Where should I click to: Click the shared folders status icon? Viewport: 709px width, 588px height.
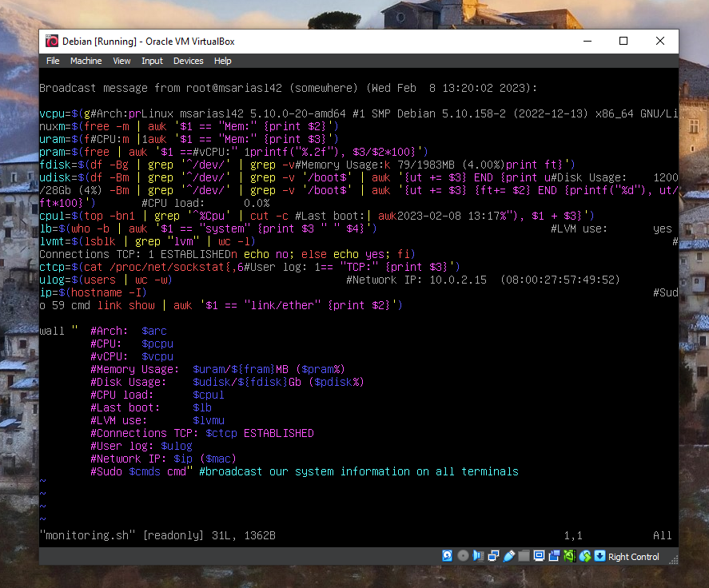(524, 556)
